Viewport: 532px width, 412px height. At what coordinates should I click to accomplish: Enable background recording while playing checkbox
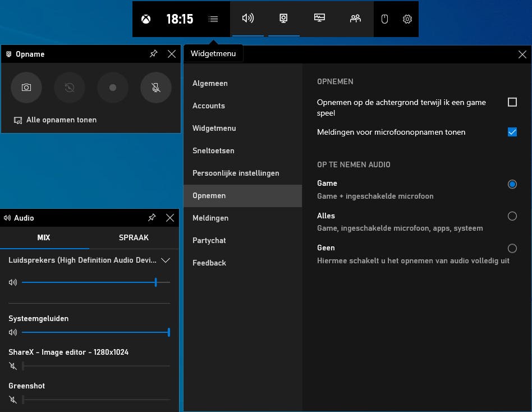pyautogui.click(x=512, y=102)
